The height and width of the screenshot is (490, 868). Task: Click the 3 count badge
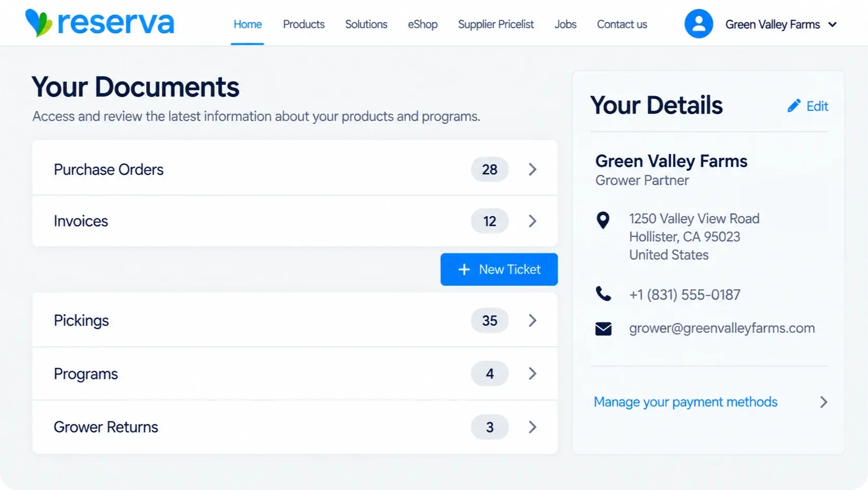[489, 427]
